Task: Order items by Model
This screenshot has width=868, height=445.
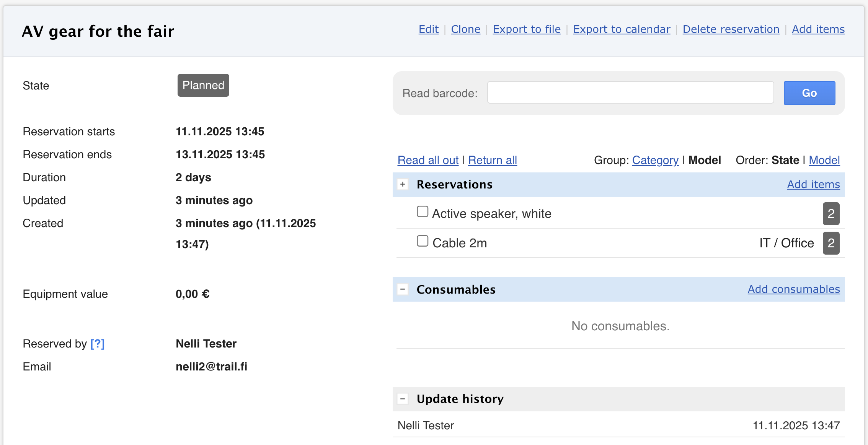Action: (824, 160)
